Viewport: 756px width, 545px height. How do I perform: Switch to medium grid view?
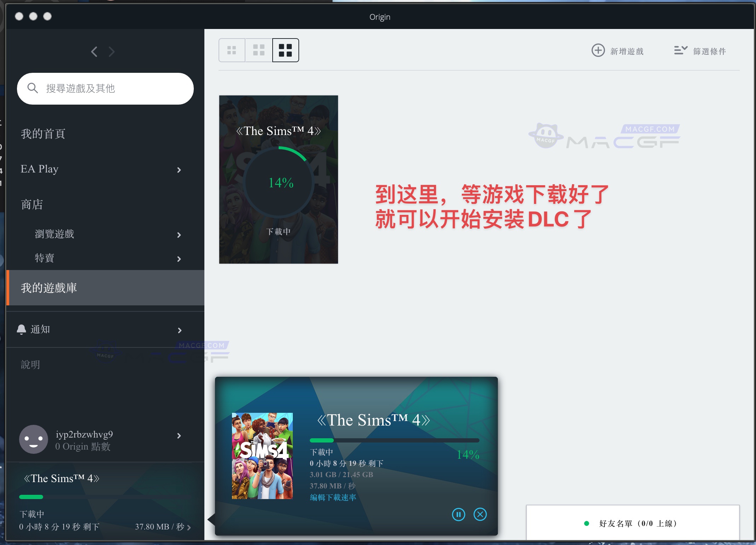258,50
